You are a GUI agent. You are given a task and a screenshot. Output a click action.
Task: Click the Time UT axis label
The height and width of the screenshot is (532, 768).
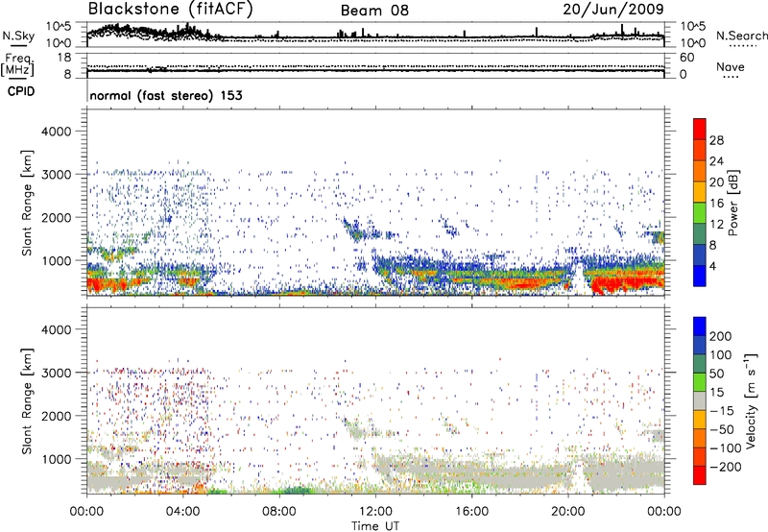(375, 526)
